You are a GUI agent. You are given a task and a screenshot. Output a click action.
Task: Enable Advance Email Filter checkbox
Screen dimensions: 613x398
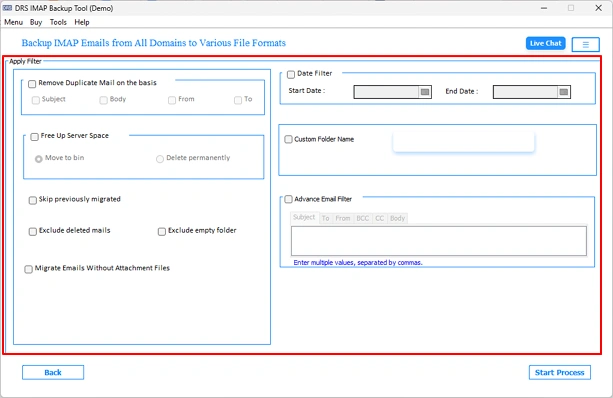pyautogui.click(x=289, y=199)
